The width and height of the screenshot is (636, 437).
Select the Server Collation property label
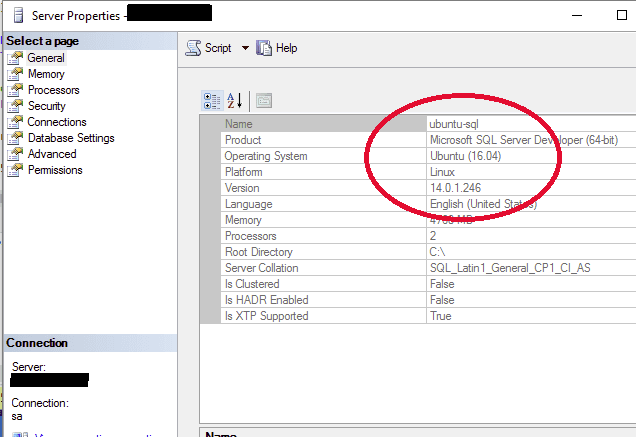262,268
